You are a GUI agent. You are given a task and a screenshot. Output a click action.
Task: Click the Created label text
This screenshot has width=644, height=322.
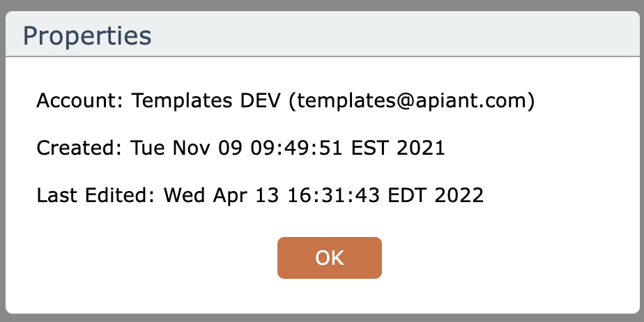(78, 148)
